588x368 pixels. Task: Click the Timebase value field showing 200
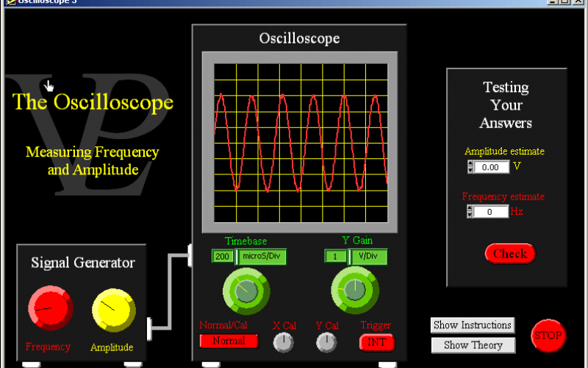[223, 256]
